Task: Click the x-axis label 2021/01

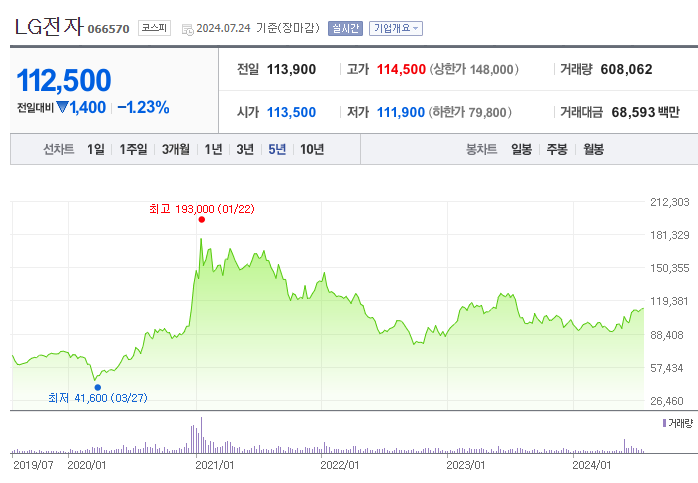Action: pyautogui.click(x=215, y=465)
